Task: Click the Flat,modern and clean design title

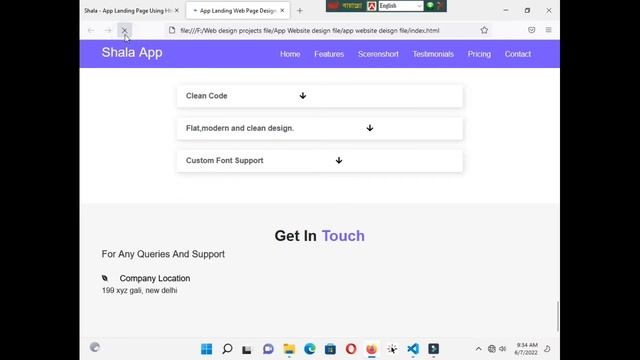Action: pyautogui.click(x=240, y=128)
